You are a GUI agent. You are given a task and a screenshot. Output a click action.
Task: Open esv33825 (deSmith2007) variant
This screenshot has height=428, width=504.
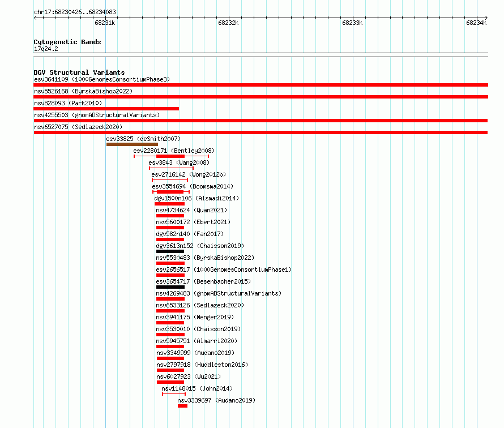(x=143, y=139)
